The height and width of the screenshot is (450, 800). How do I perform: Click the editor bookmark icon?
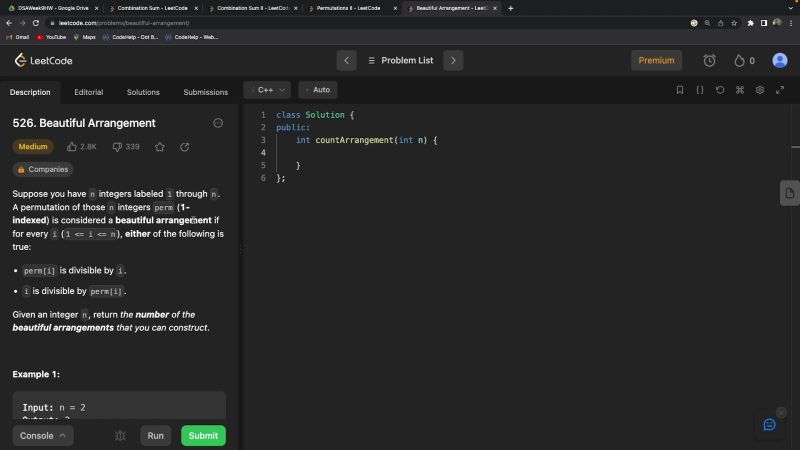click(x=680, y=90)
